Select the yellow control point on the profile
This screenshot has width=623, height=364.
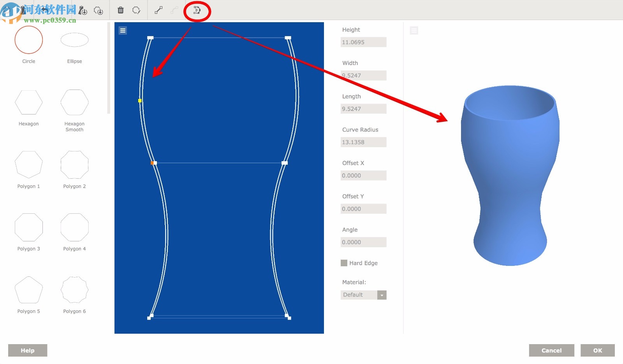tap(140, 100)
